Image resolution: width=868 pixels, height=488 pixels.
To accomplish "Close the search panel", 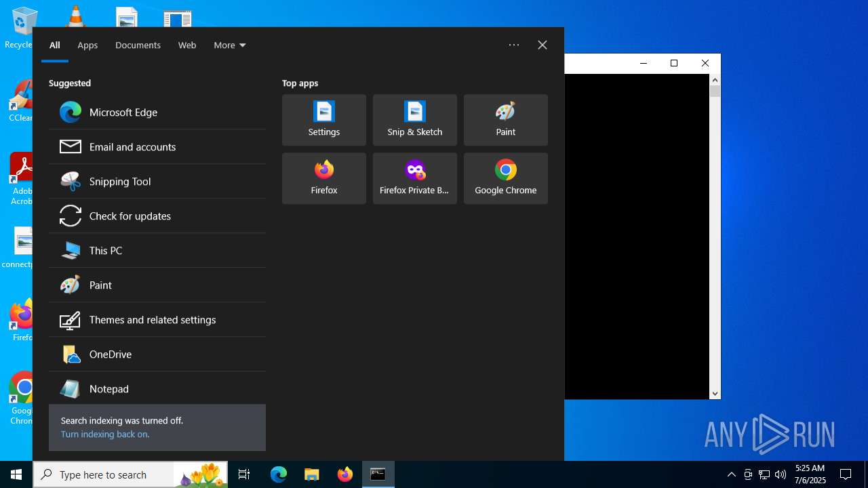I will 542,45.
